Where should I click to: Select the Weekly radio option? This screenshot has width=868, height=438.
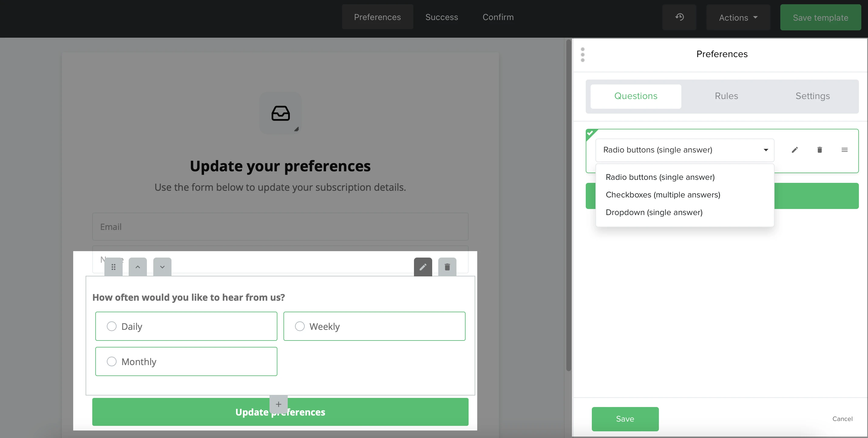[300, 327]
